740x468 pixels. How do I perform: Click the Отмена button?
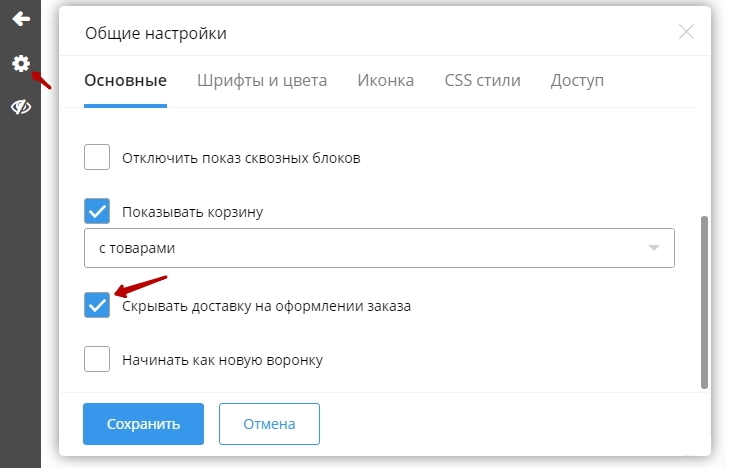(269, 424)
